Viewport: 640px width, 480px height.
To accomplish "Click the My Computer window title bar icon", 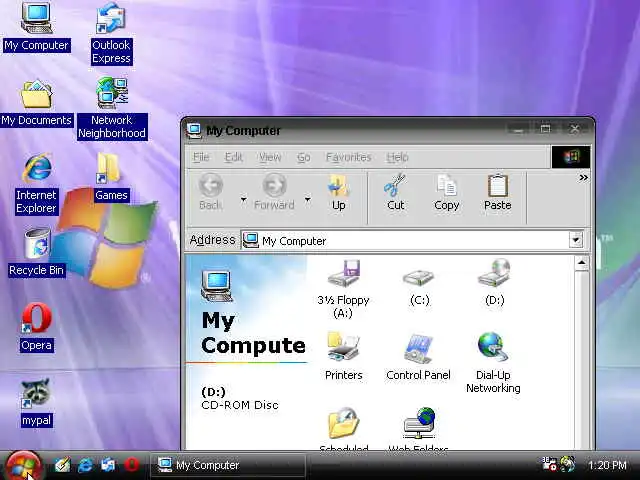I will 194,131.
